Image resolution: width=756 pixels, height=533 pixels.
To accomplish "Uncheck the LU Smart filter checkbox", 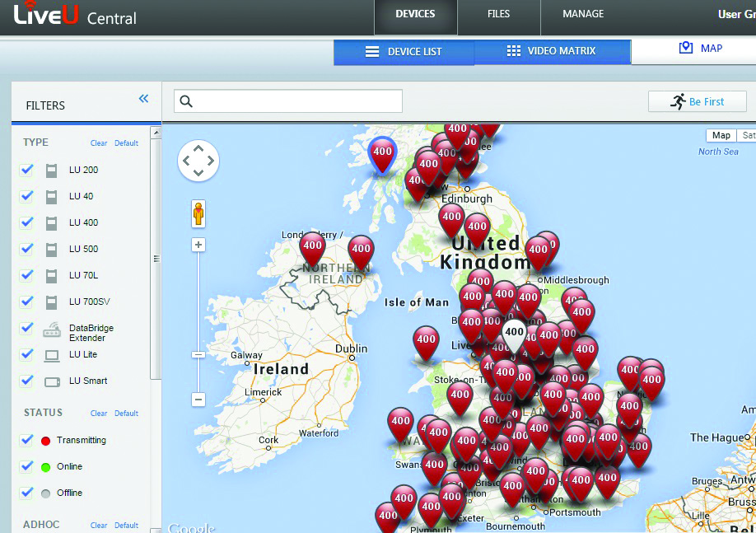I will pos(26,381).
